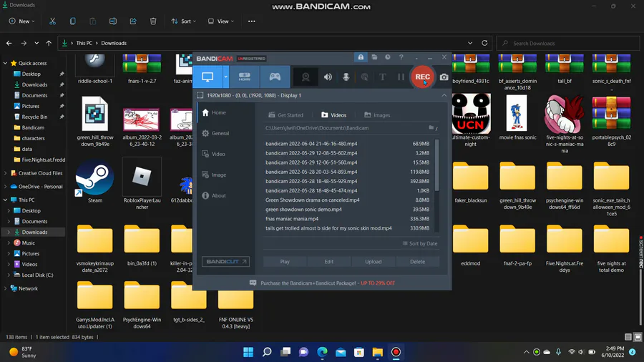The image size is (644, 362).
Task: Click Bandicam lock register icon
Action: coord(361,57)
